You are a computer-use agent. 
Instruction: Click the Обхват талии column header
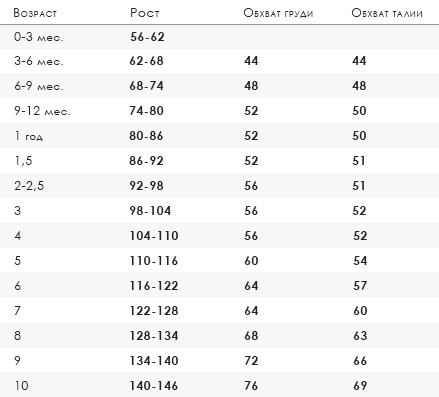pos(387,13)
